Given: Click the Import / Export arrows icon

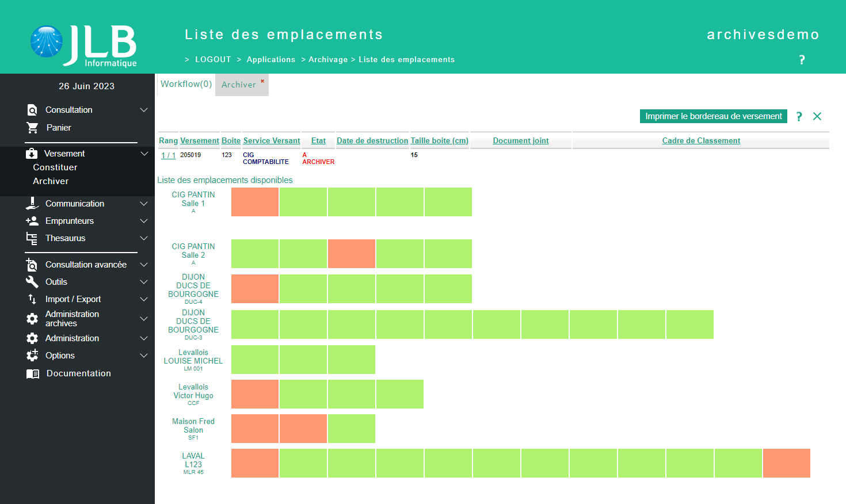Looking at the screenshot, I should [32, 299].
